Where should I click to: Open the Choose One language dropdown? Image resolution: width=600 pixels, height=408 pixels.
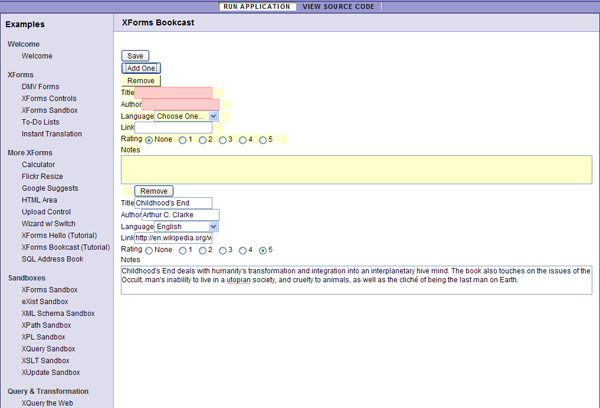[186, 116]
